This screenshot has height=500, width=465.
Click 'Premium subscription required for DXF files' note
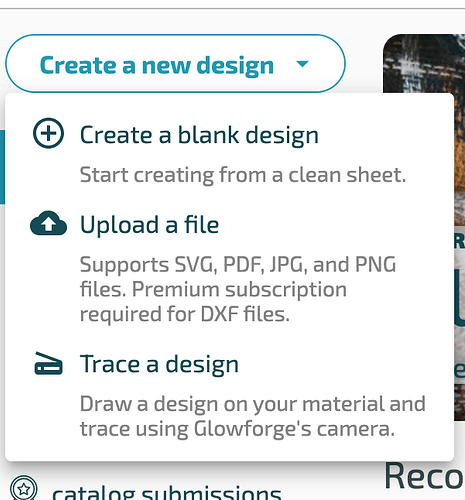tap(213, 302)
